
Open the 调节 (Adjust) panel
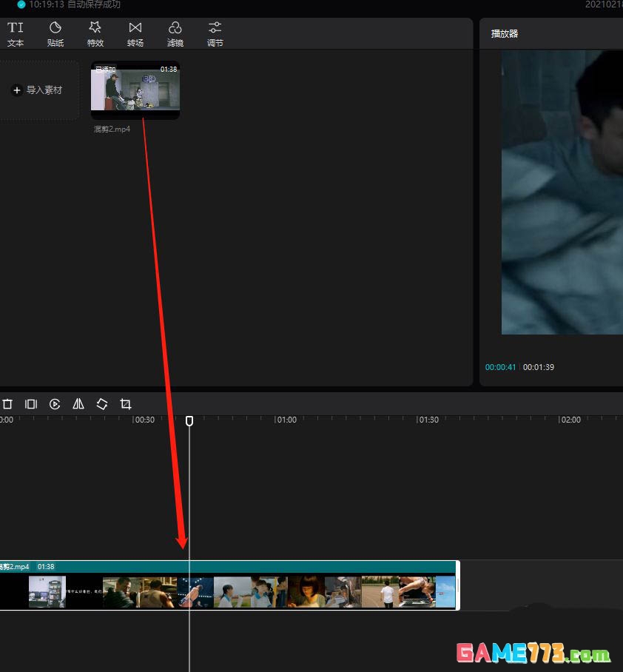pyautogui.click(x=215, y=33)
